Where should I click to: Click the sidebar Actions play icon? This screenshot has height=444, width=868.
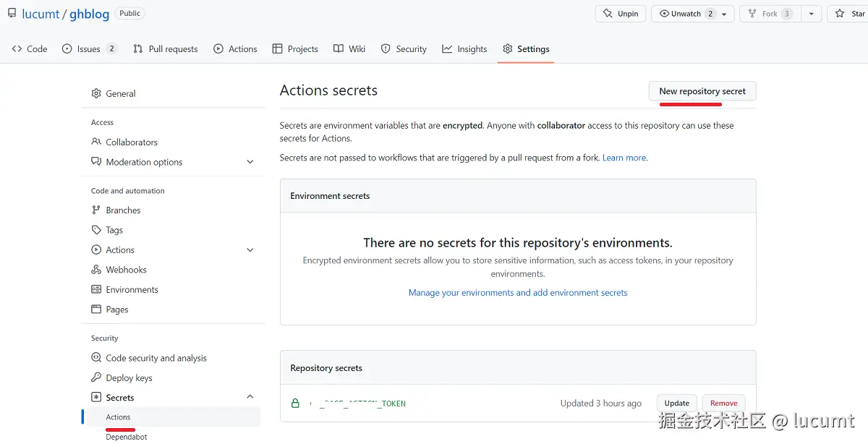(x=96, y=250)
